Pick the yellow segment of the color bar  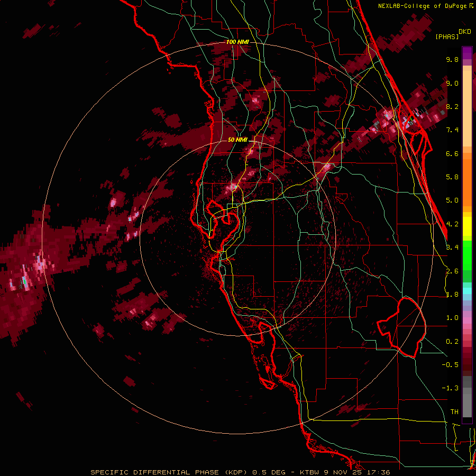tap(467, 226)
